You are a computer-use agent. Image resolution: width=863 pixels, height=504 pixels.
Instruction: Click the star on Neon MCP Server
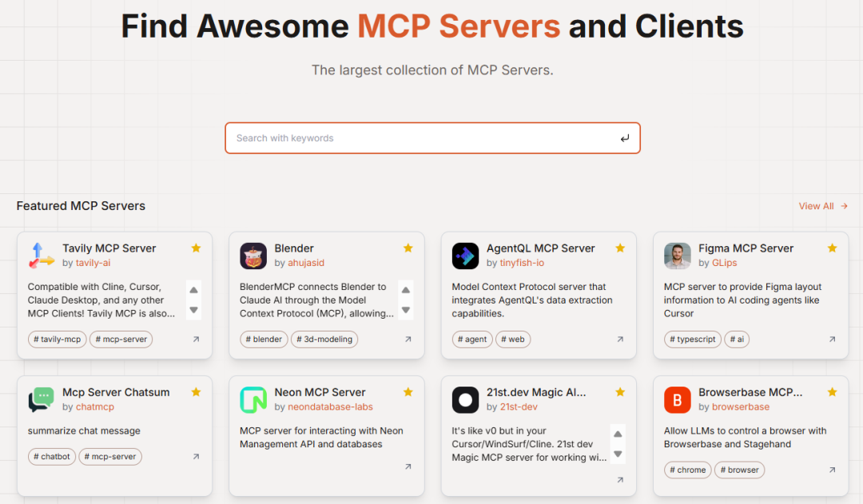[x=408, y=392]
